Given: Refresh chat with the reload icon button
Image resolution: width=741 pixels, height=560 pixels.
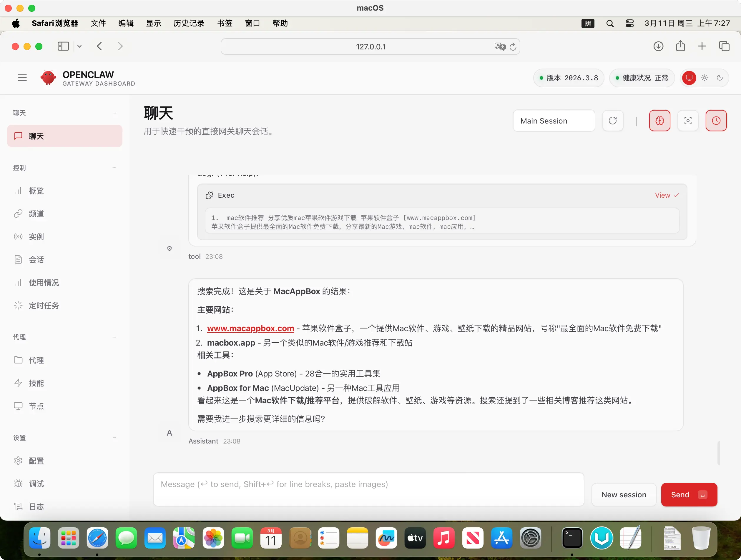Looking at the screenshot, I should 613,121.
